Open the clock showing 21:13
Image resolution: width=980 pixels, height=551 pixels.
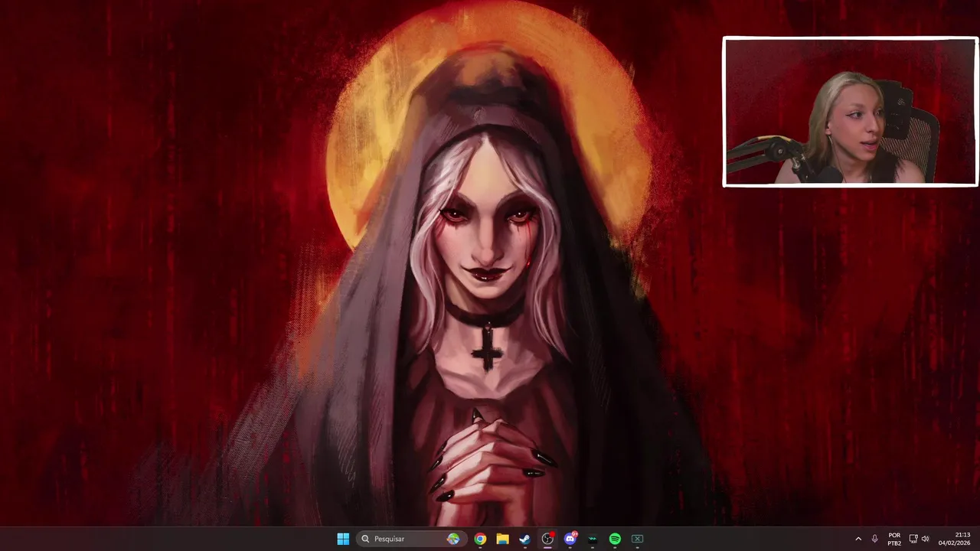[x=955, y=539]
